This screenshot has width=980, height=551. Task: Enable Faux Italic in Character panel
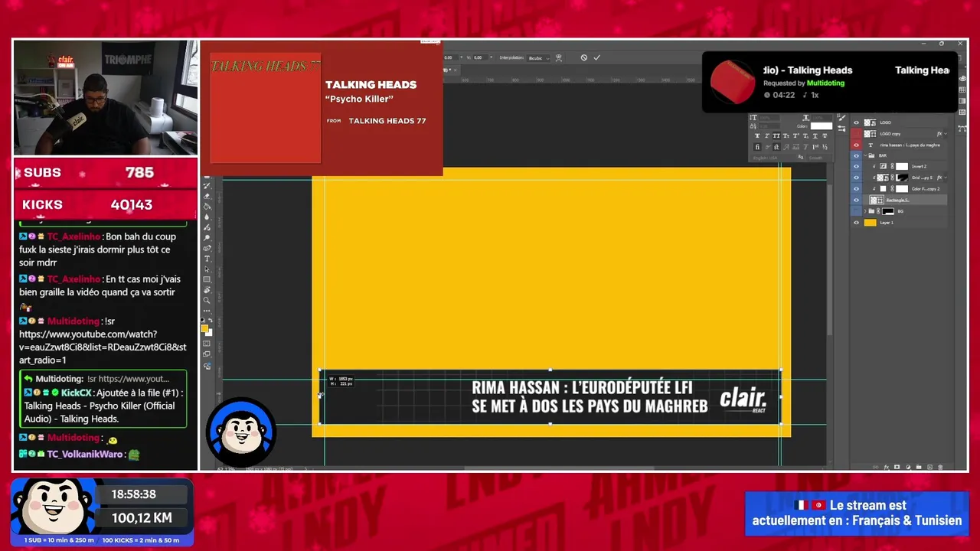pos(767,135)
